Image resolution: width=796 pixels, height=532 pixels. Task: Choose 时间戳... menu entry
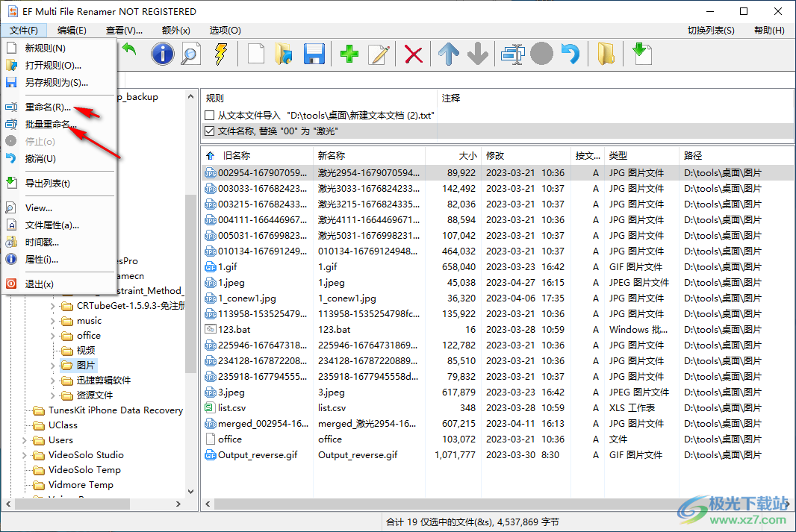coord(60,242)
